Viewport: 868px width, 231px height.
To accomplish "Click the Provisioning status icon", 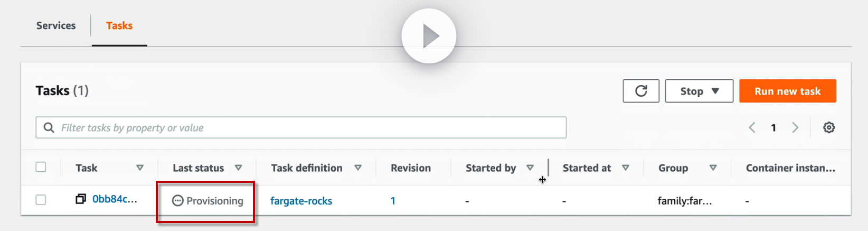I will (178, 201).
